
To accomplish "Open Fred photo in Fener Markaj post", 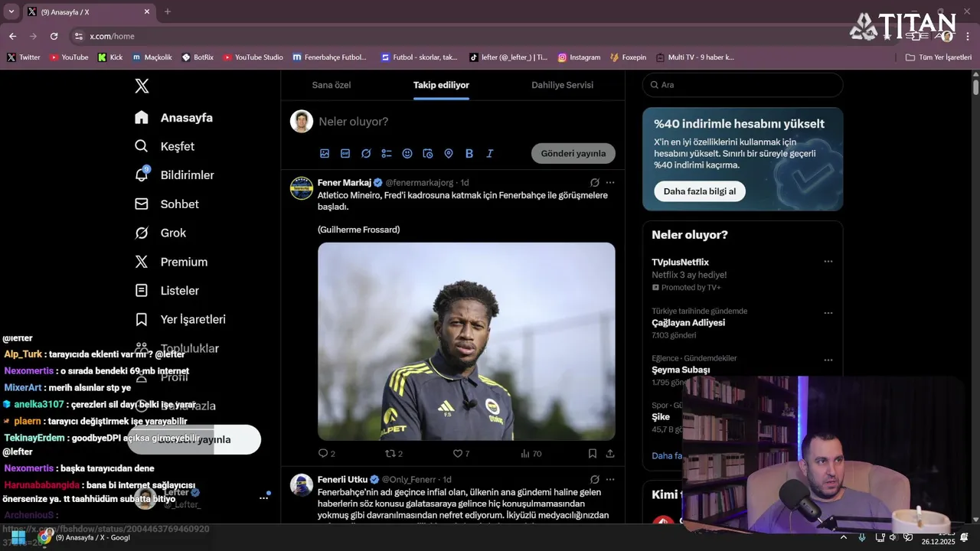I will 466,341.
